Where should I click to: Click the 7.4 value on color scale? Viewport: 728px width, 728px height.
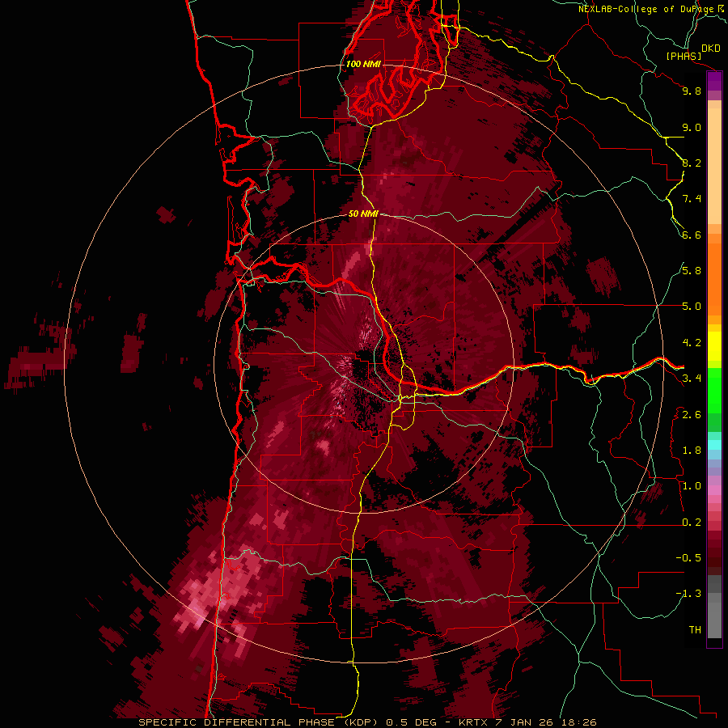692,199
